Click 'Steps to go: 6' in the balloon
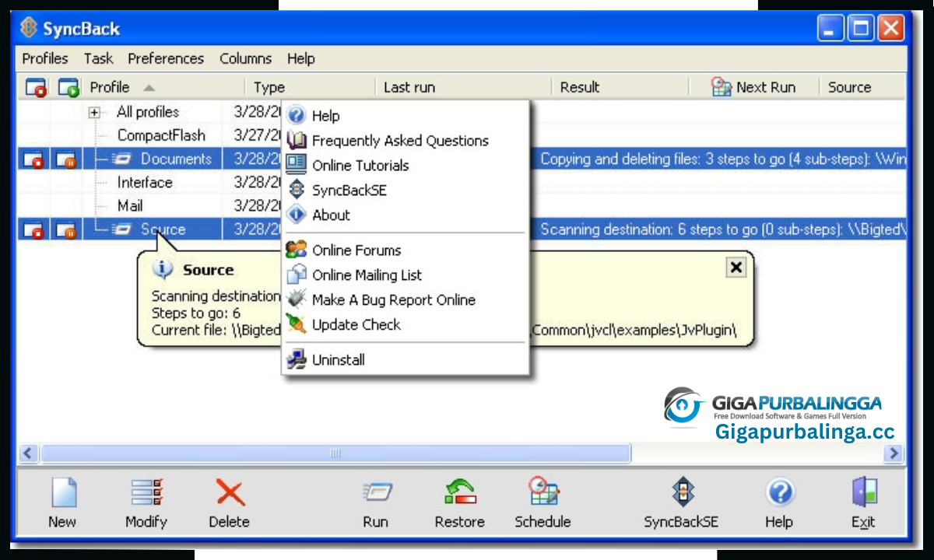Screen dimensions: 934x560 (196, 313)
